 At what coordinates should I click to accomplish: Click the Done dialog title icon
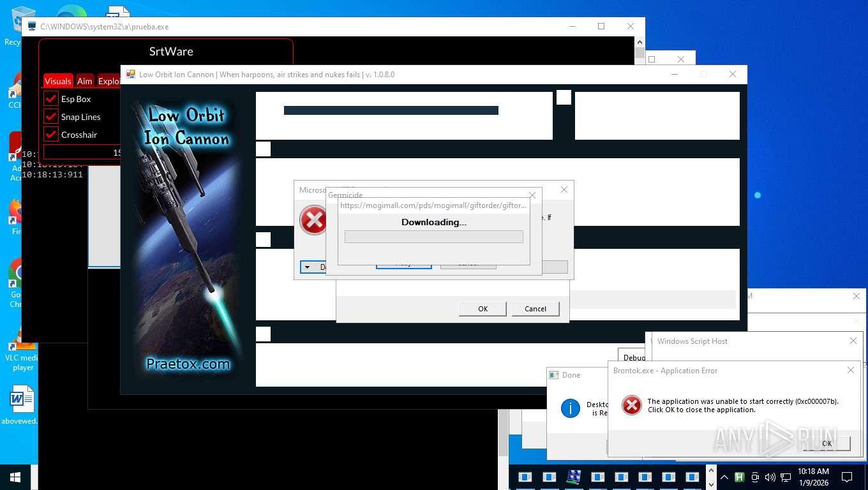click(553, 375)
